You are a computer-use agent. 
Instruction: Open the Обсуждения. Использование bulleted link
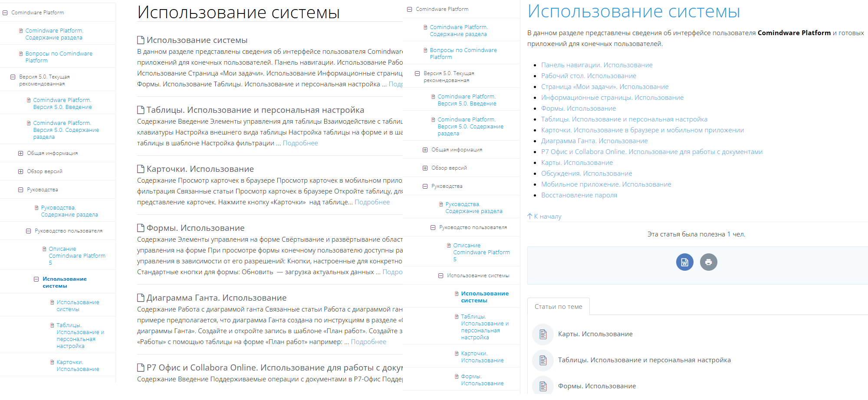click(x=586, y=174)
